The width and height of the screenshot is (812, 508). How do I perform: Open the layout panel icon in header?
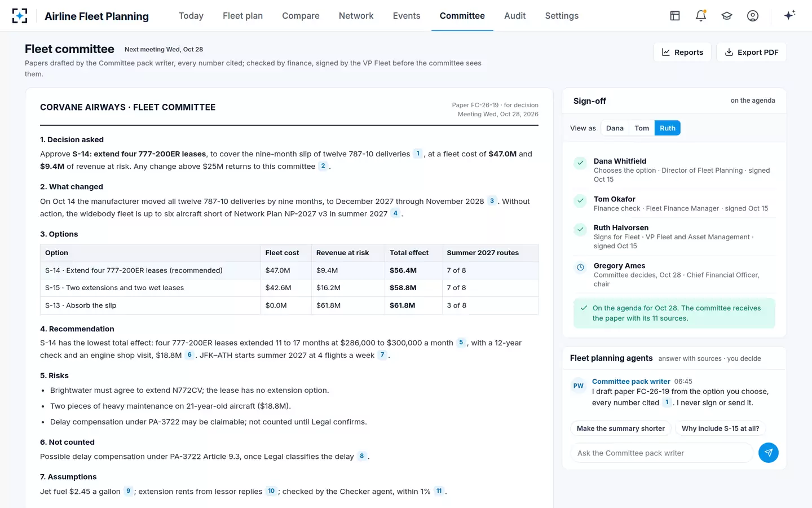pos(675,16)
